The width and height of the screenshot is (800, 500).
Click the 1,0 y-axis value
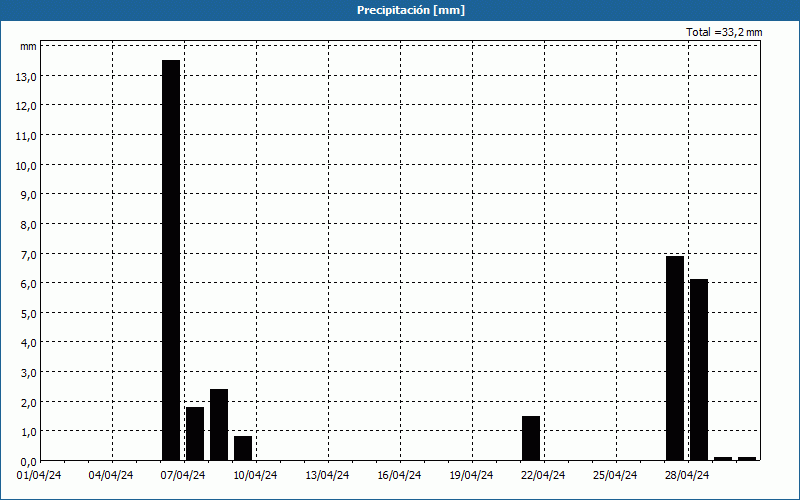tap(28, 432)
